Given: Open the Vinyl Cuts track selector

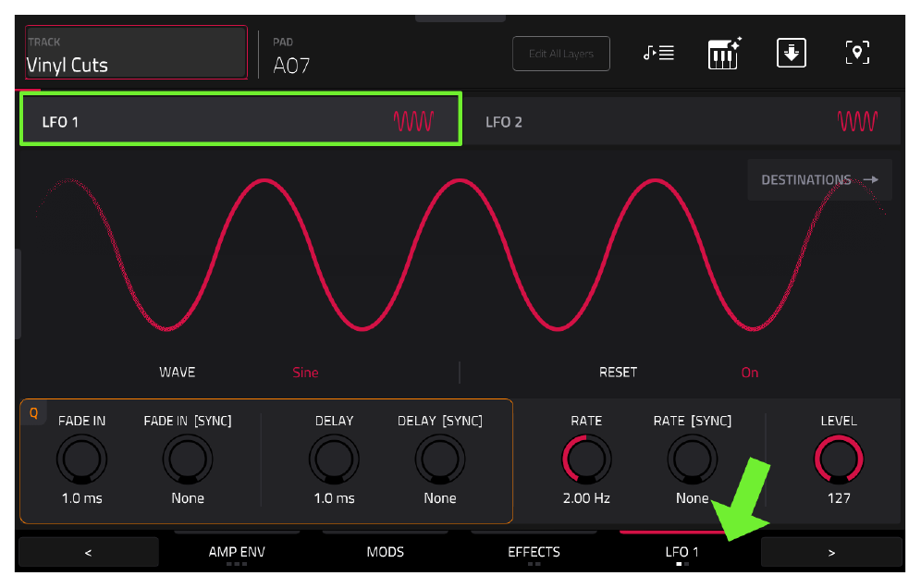Looking at the screenshot, I should click(x=136, y=53).
